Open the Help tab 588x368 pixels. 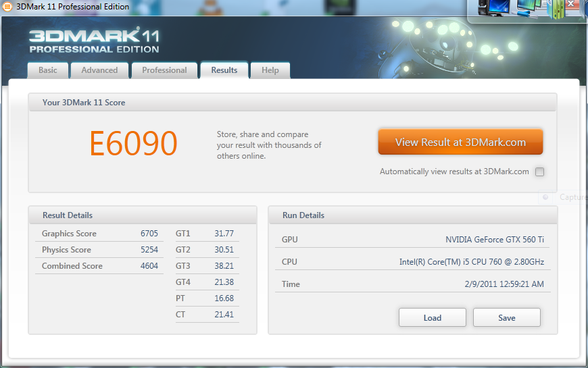coord(270,70)
